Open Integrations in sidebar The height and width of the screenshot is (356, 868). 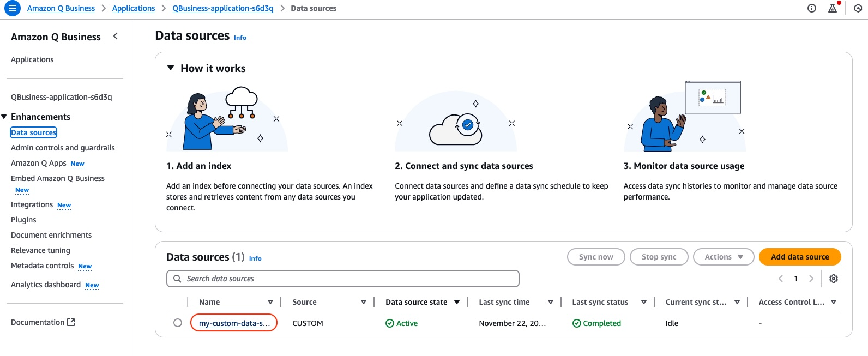coord(32,204)
